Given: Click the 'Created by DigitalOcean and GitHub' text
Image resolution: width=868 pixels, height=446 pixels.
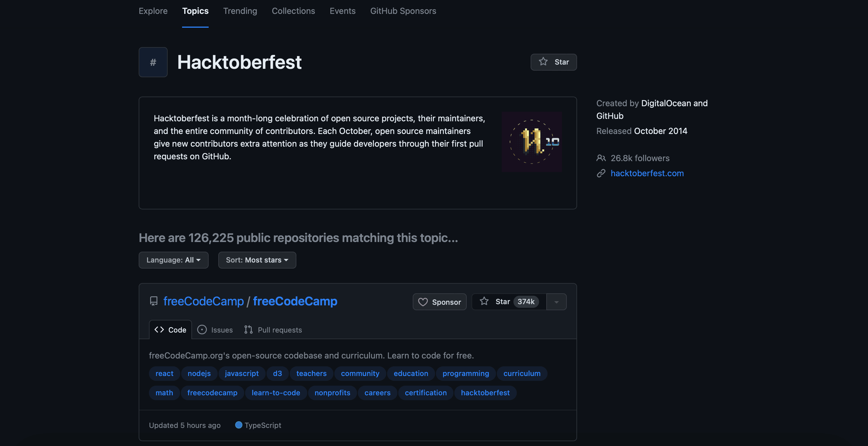Looking at the screenshot, I should point(652,110).
